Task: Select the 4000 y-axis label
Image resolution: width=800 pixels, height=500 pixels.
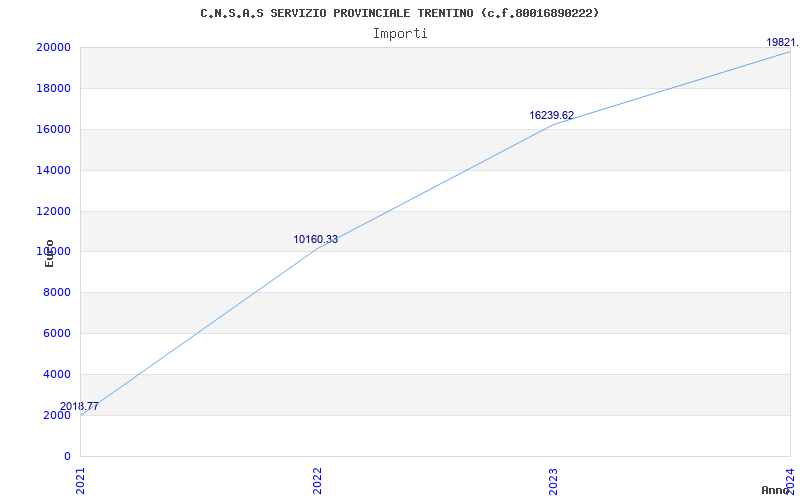Action: (56, 374)
